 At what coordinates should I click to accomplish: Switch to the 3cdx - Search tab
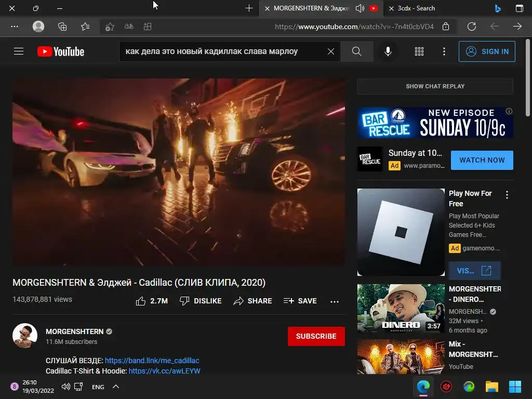(x=416, y=8)
